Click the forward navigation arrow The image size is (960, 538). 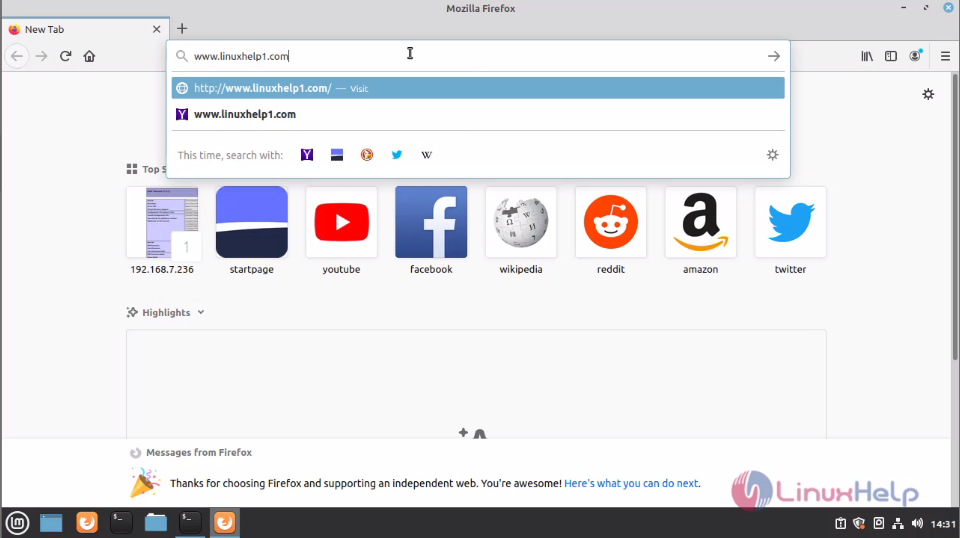coord(41,56)
